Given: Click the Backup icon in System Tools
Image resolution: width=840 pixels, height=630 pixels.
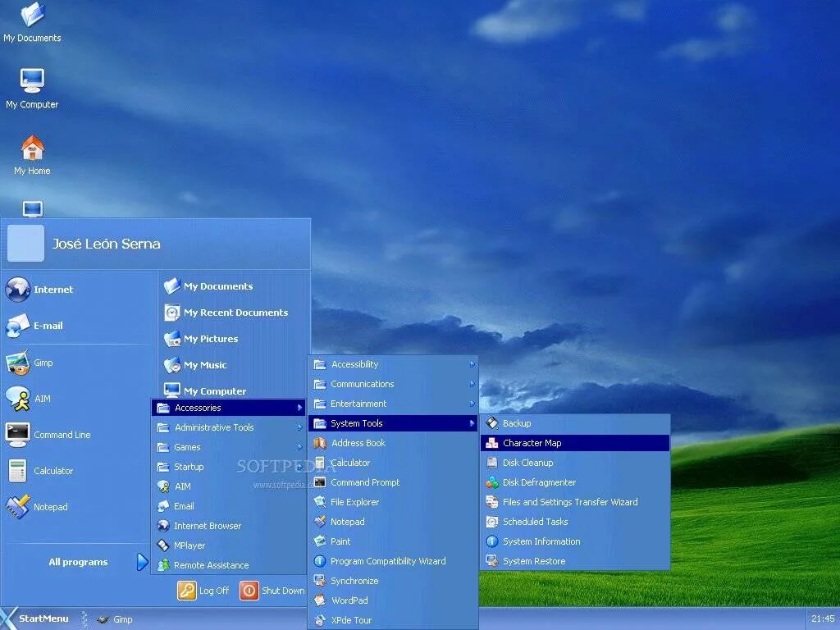Looking at the screenshot, I should (492, 423).
